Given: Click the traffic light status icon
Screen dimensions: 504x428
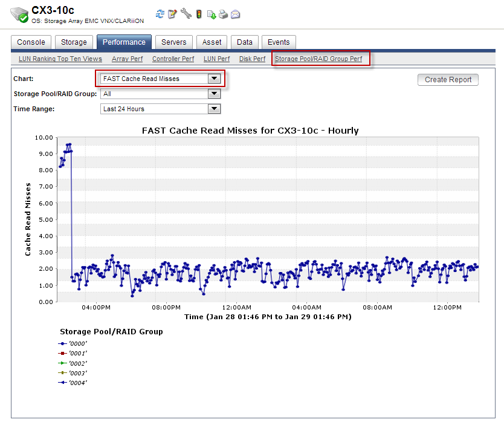Looking at the screenshot, I should [199, 14].
